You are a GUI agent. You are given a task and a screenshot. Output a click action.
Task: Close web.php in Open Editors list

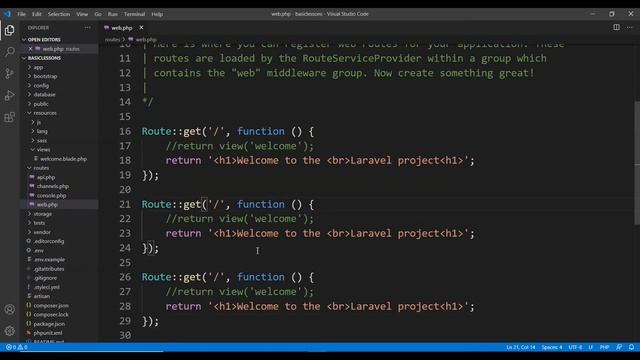pos(30,49)
